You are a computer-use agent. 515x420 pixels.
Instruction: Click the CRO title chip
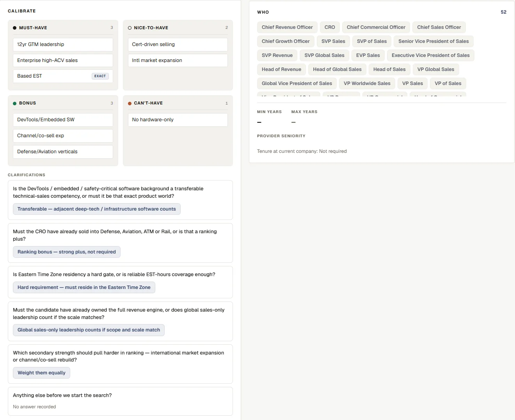coord(330,27)
